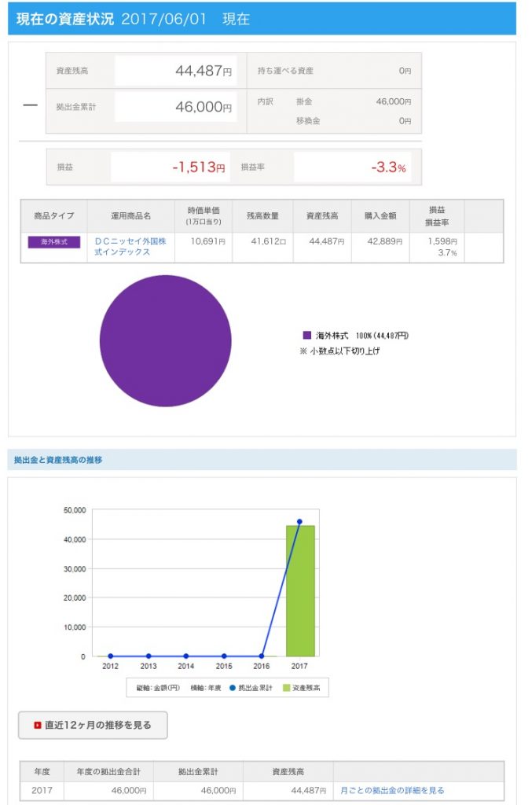Click the 拠出金と資産残高の推移 section header
Image resolution: width=532 pixels, height=805 pixels.
click(x=58, y=460)
